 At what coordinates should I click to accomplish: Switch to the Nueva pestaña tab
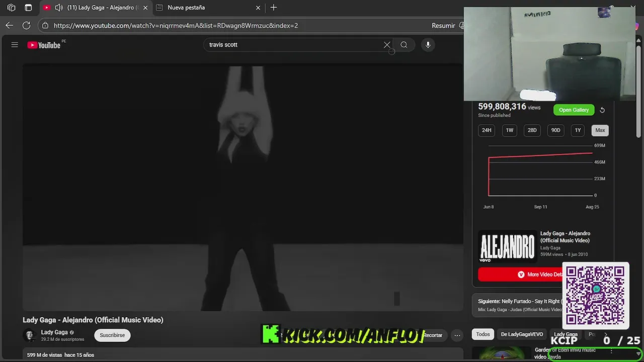point(209,8)
